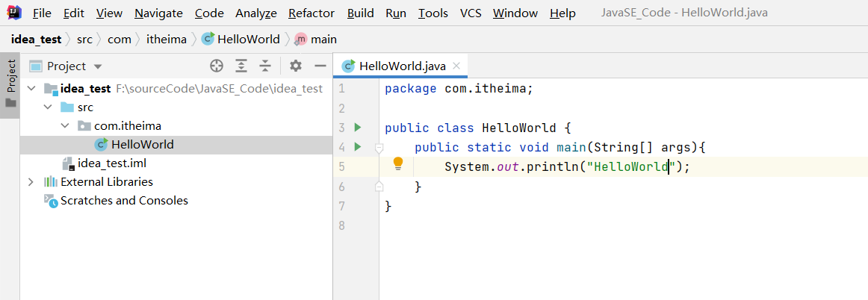868x300 pixels.
Task: Click the "HelloWorld" string literal
Action: tap(631, 166)
